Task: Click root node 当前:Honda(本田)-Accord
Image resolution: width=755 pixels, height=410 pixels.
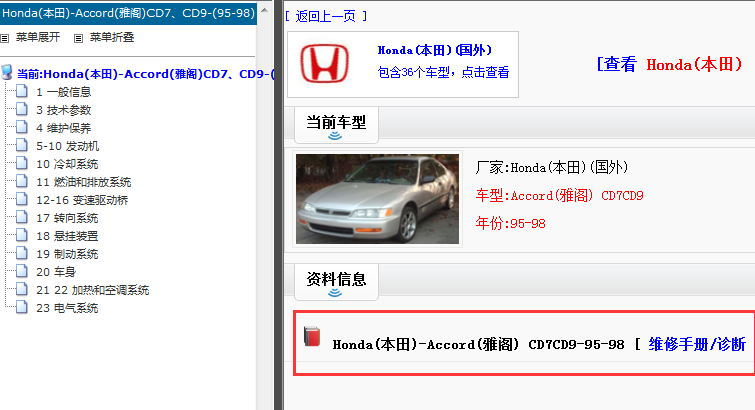Action: click(x=145, y=74)
